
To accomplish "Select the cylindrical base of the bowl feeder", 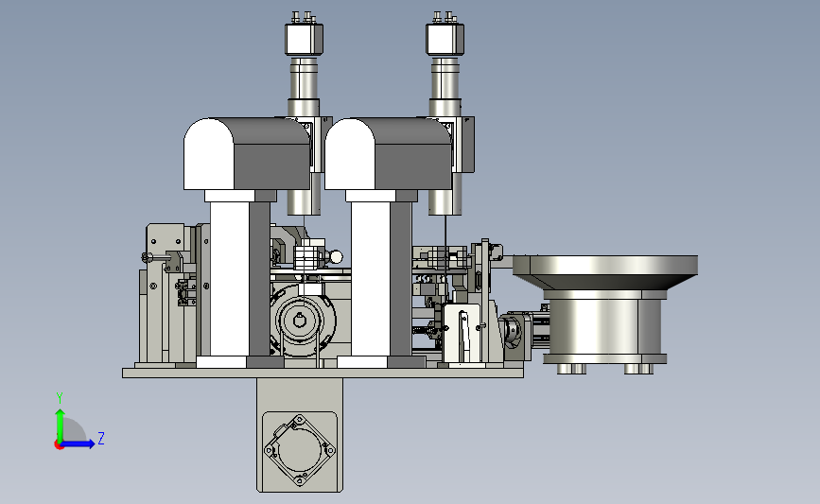I will click(605, 327).
